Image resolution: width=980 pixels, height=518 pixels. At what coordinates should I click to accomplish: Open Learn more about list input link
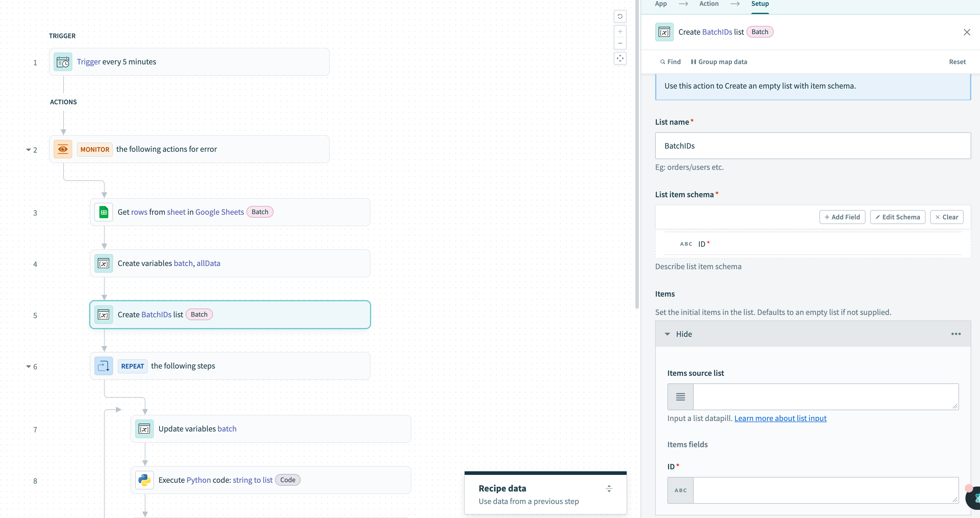pyautogui.click(x=780, y=418)
